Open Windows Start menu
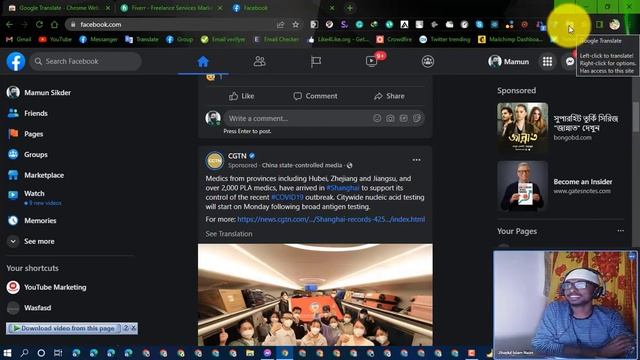This screenshot has width=640, height=360. tap(7, 353)
